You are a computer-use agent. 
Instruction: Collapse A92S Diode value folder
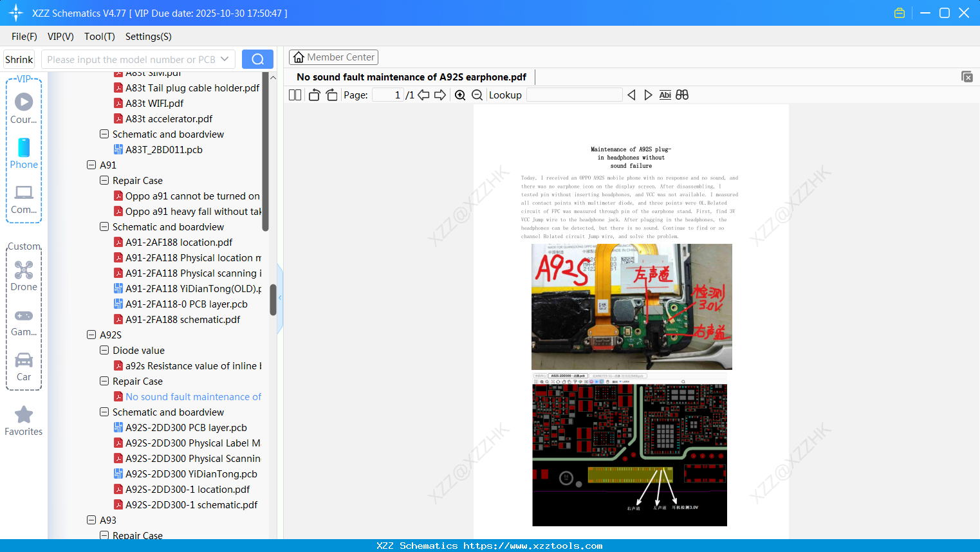tap(104, 350)
